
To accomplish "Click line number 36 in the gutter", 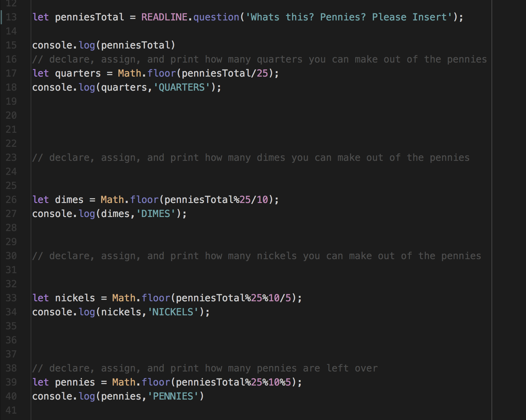I will coord(11,340).
